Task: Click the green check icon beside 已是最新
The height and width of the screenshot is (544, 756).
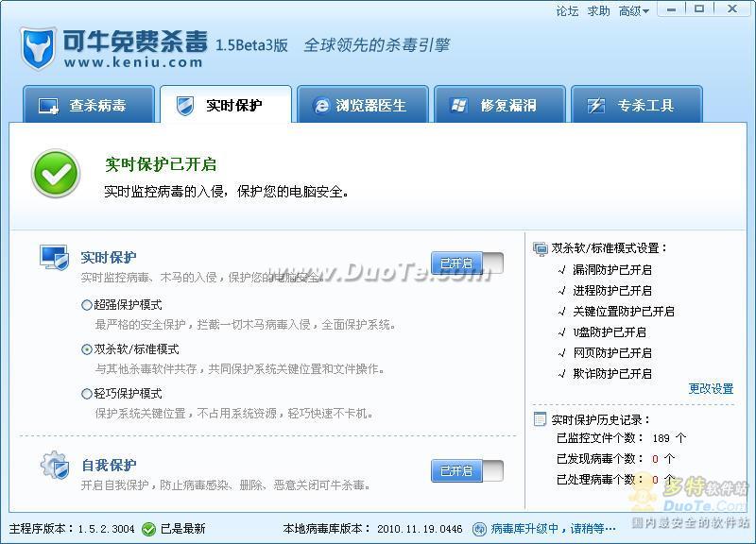Action: [149, 529]
